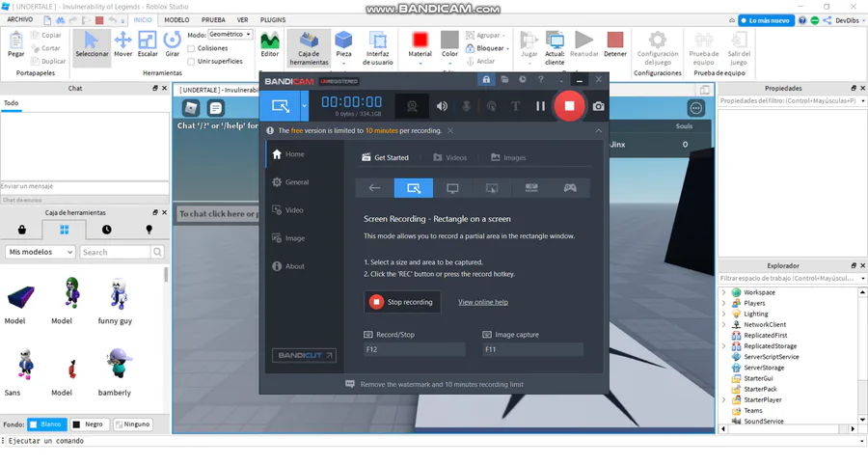
Task: Switch to the MODELO ribbon tab
Action: pyautogui.click(x=176, y=19)
